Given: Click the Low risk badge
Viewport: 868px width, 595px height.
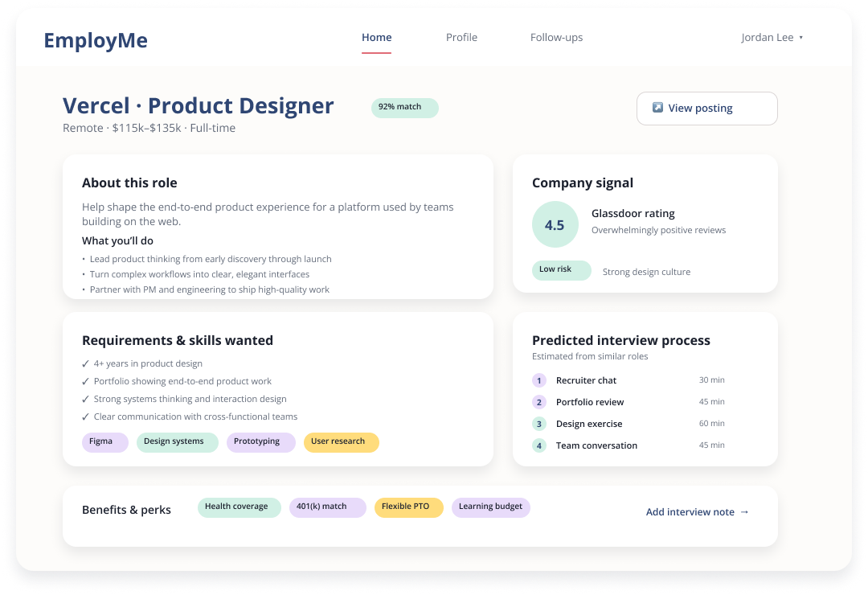Looking at the screenshot, I should (x=561, y=270).
